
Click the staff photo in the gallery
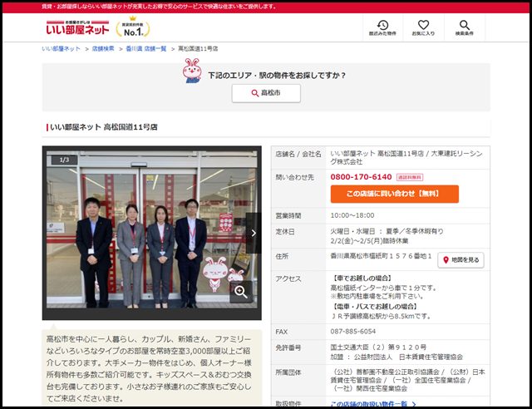[151, 229]
